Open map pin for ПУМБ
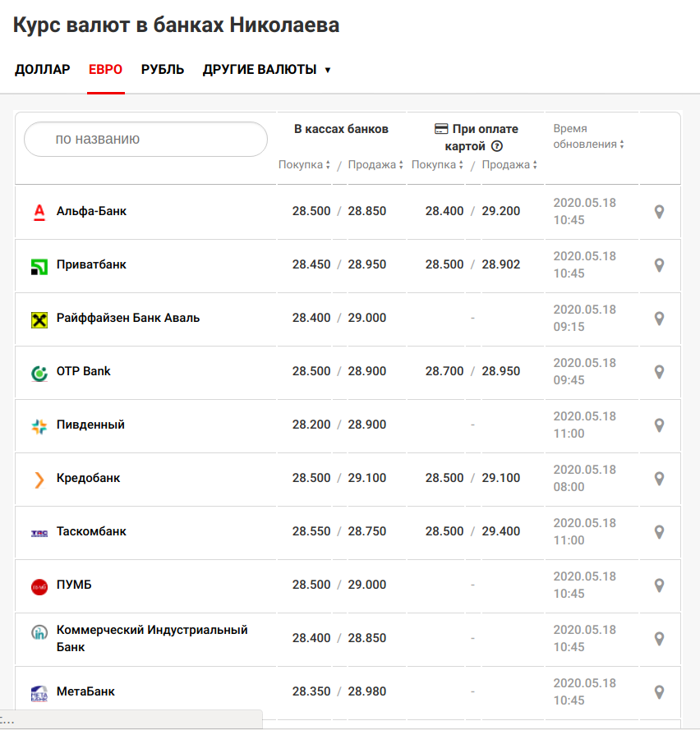This screenshot has height=730, width=700. [x=659, y=585]
